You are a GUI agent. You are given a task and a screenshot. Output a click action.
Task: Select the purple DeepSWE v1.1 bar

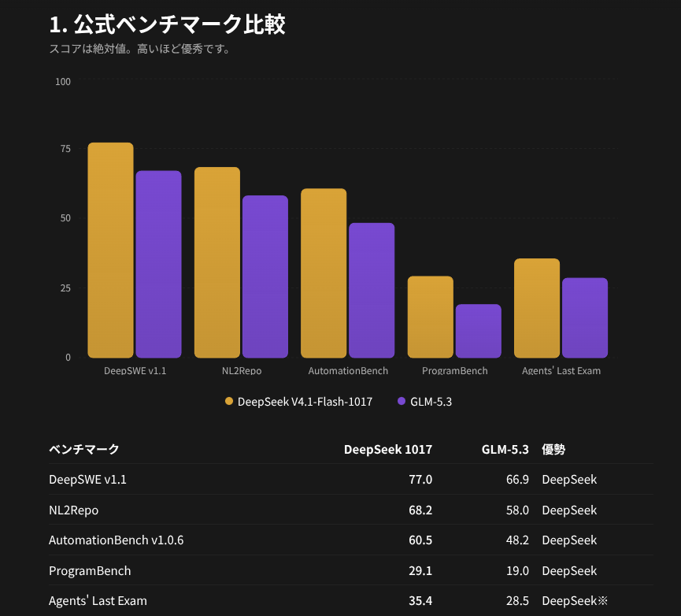point(158,264)
